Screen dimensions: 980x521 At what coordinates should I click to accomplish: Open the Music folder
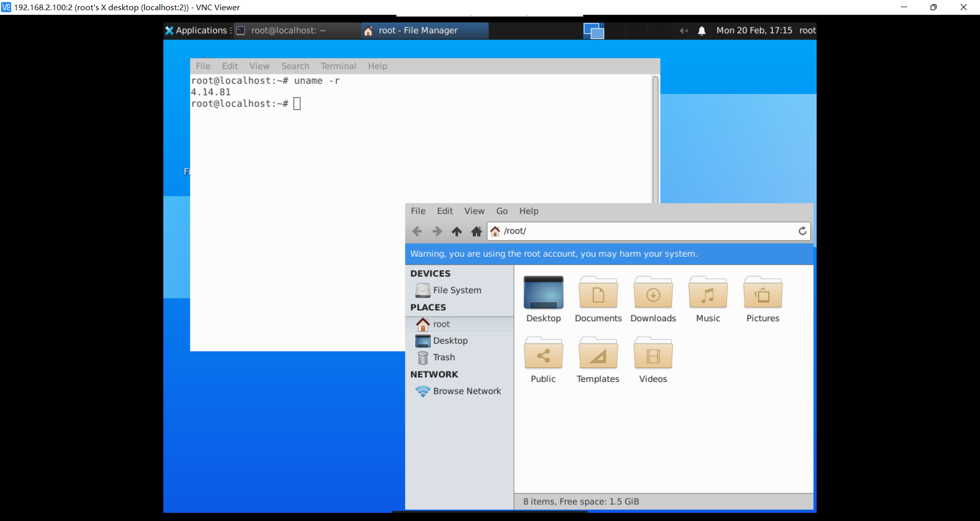(708, 299)
